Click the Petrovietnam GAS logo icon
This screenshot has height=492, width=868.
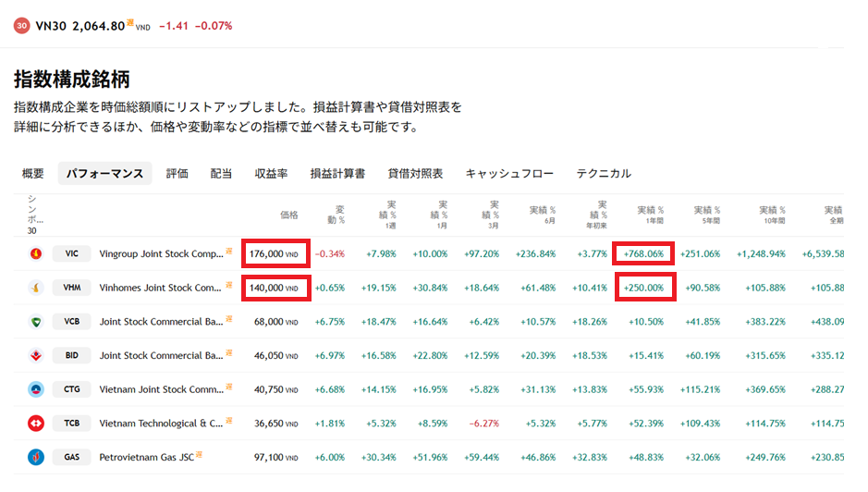(36, 457)
